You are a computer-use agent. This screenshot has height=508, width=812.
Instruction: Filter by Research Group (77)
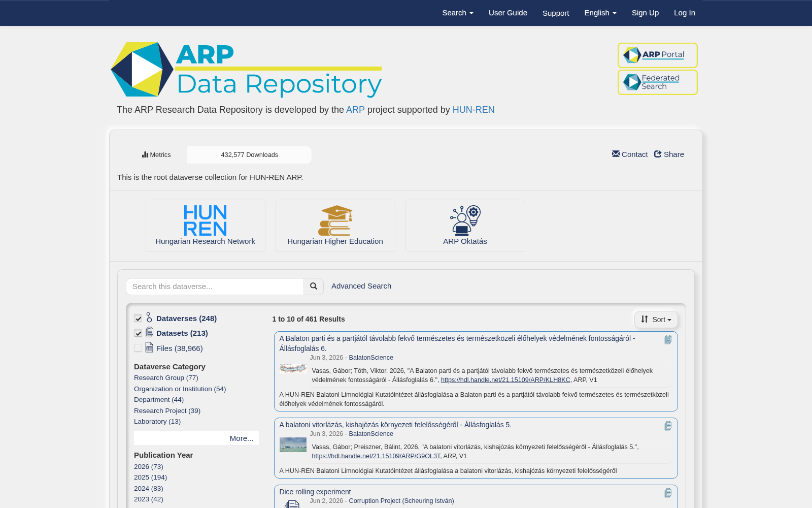[166, 378]
